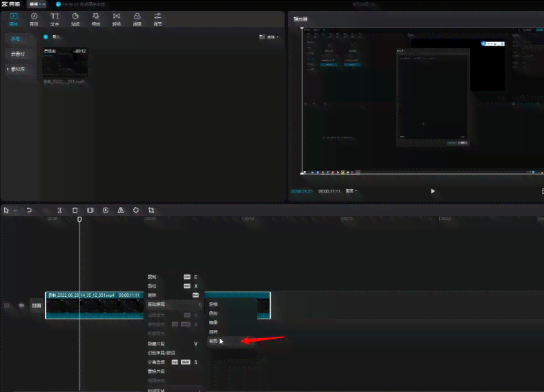Click the total duration 00:00:11:11 in the player
Screen dimensions: 544x392
[329, 191]
